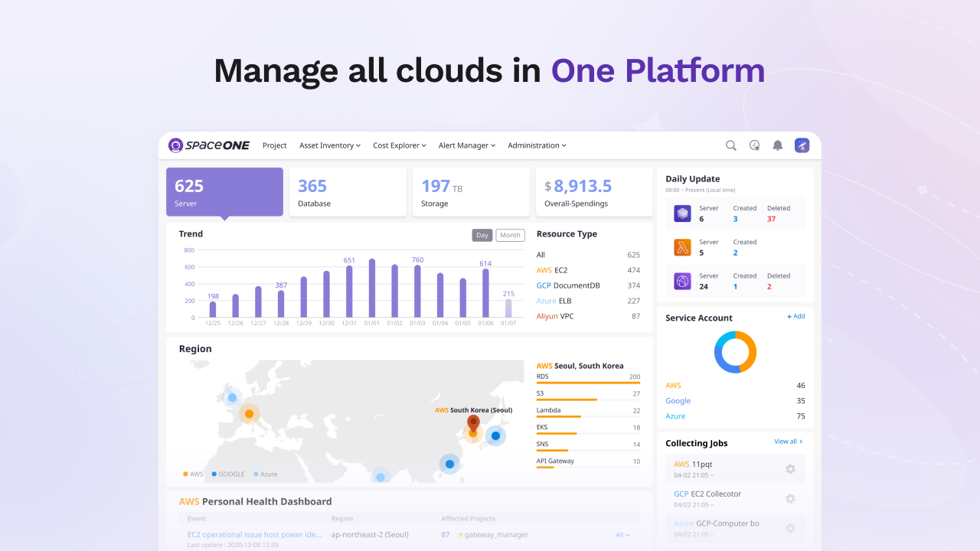Select the Azure ELB resource row

coord(588,301)
